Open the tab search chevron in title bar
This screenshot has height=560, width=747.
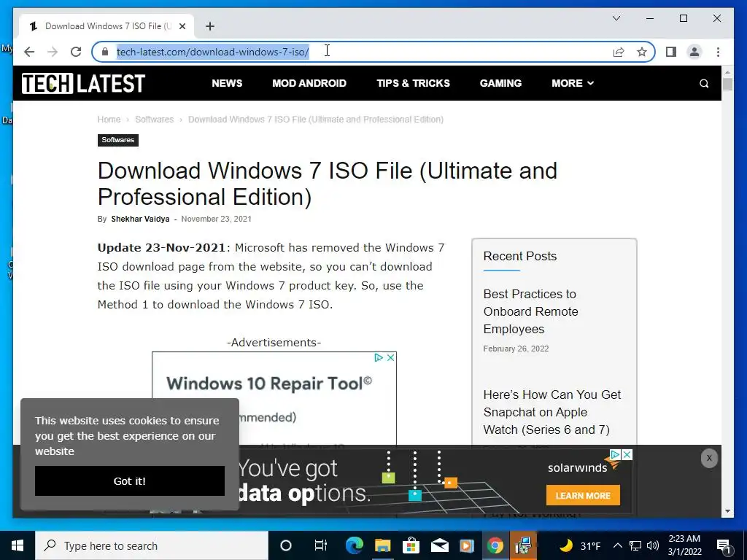pyautogui.click(x=616, y=18)
